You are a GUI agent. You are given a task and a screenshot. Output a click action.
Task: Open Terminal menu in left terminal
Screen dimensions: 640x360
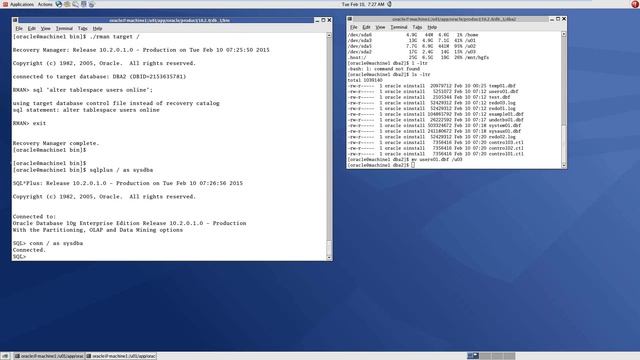click(x=64, y=28)
